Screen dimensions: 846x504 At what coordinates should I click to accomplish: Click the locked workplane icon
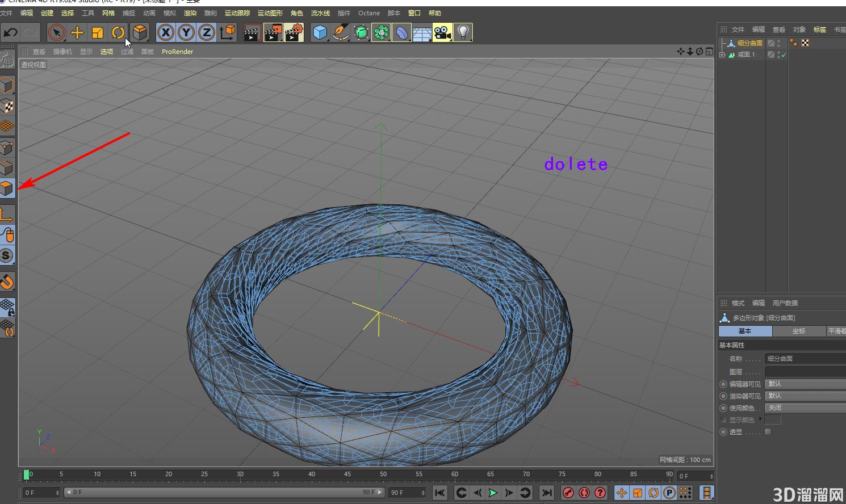7,308
